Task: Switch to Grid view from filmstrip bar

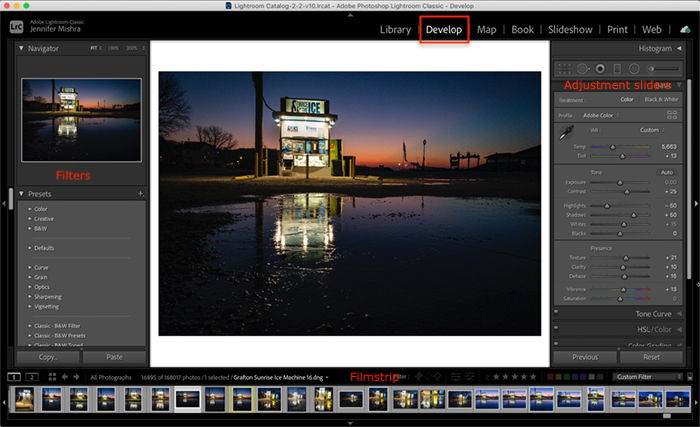Action: (x=52, y=377)
